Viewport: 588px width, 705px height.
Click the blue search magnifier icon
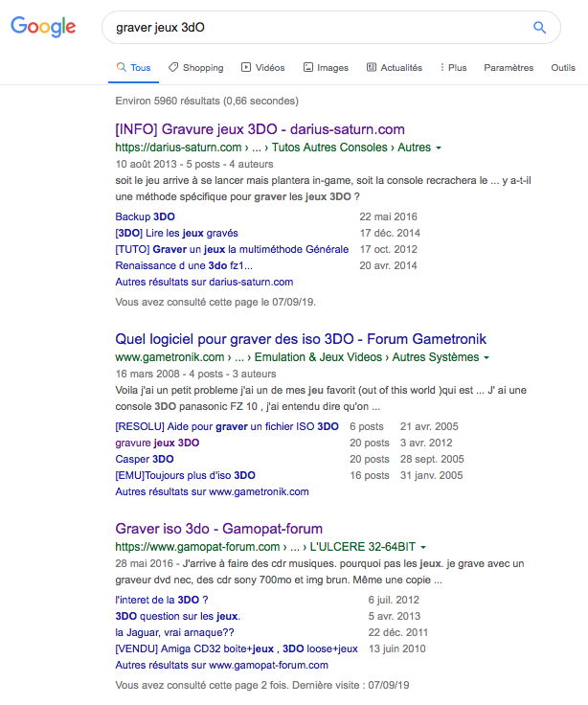click(x=539, y=28)
